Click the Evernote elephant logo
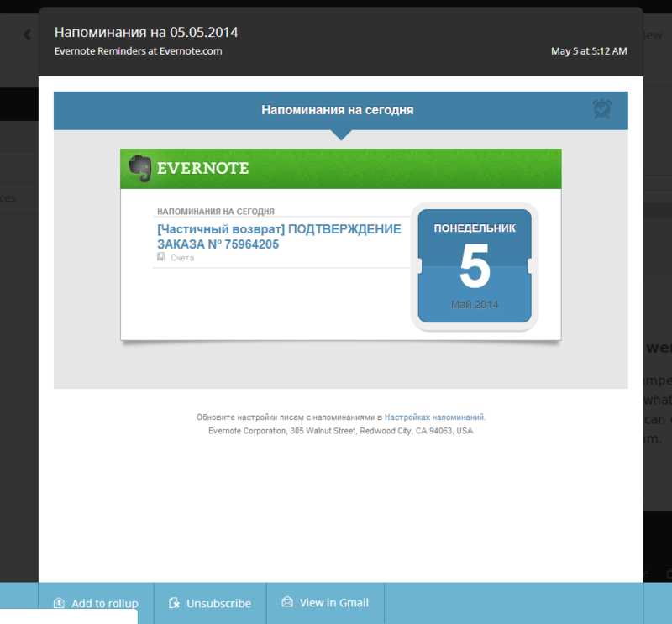Viewport: 672px width, 624px height. (140, 168)
